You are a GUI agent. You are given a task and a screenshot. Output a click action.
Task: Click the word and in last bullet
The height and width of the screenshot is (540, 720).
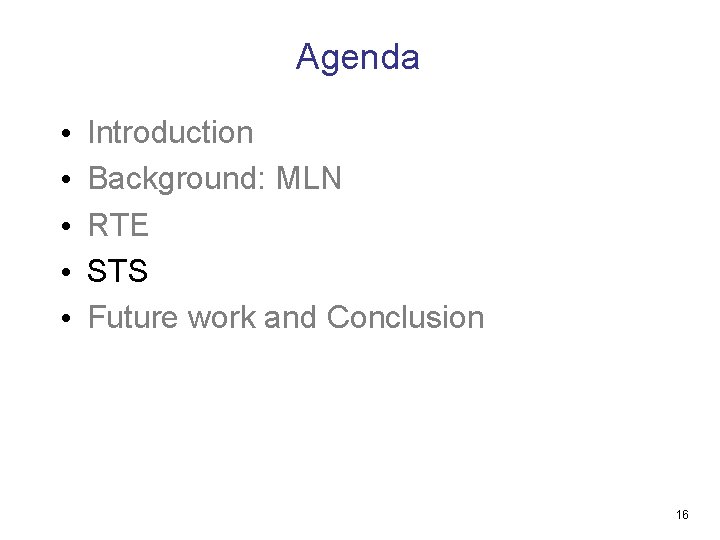click(x=290, y=317)
